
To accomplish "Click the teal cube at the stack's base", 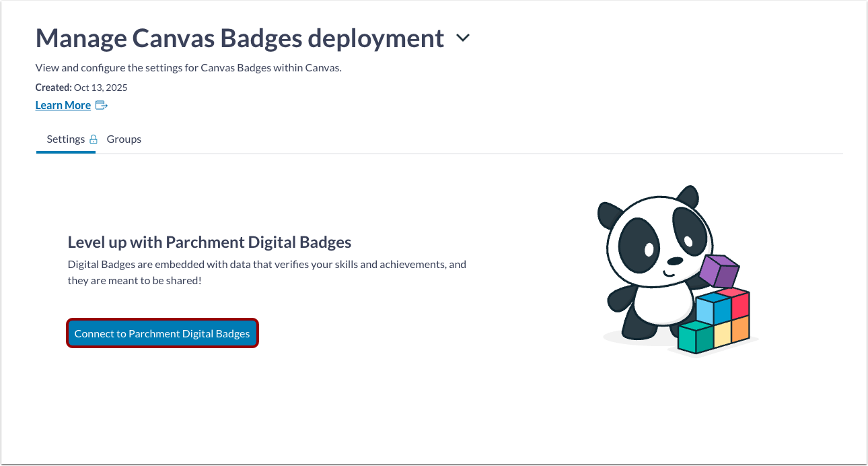I will click(x=693, y=337).
